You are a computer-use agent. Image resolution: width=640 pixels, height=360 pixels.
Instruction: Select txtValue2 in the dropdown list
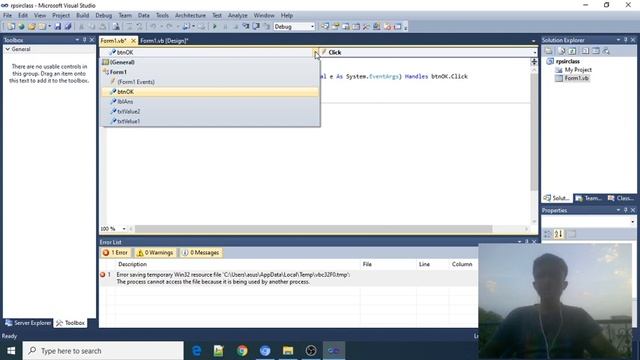pyautogui.click(x=210, y=111)
